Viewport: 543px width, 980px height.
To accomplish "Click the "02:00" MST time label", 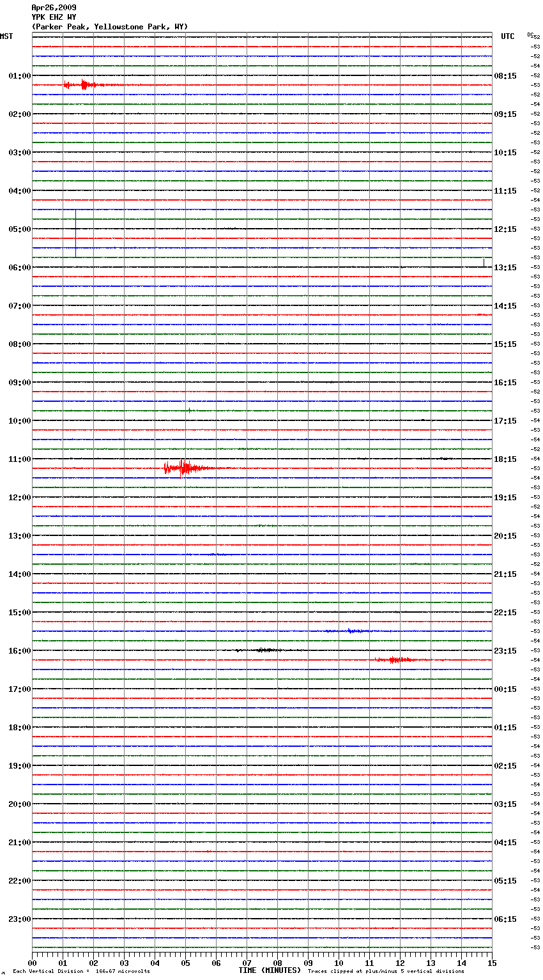I will coord(20,114).
